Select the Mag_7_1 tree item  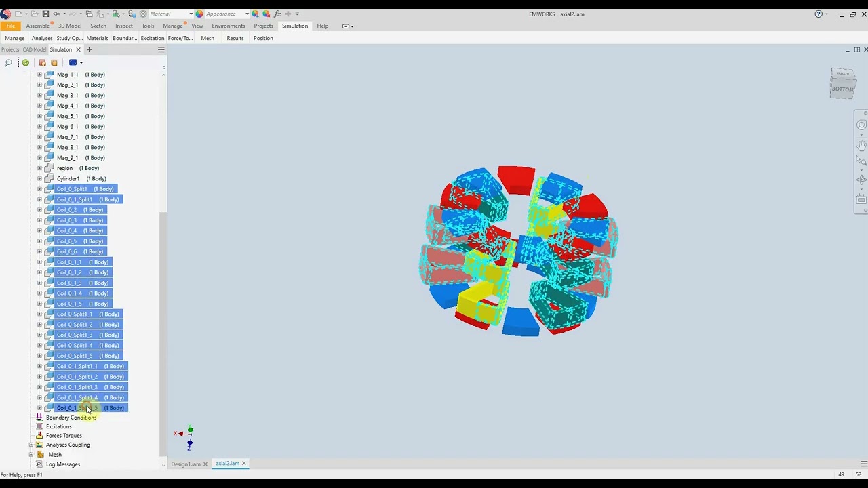point(81,137)
